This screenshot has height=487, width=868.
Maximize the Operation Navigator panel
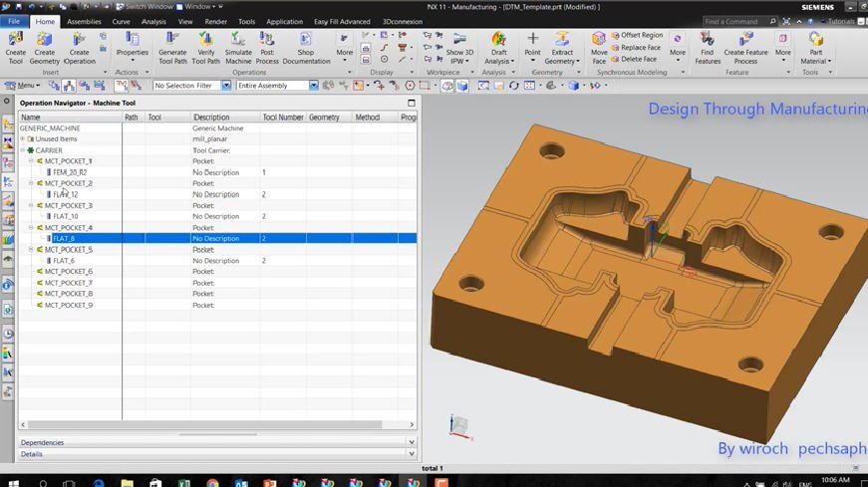point(411,103)
